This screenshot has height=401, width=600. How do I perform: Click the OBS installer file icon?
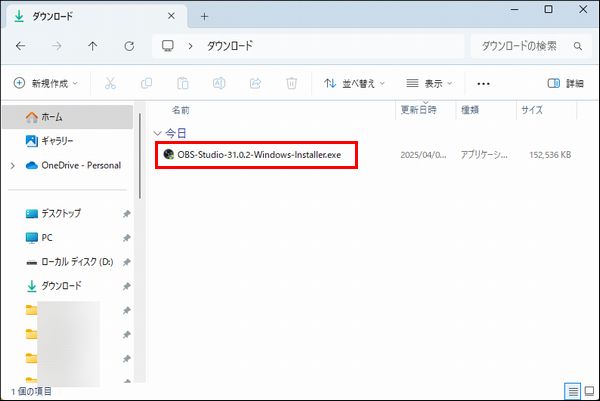[168, 154]
